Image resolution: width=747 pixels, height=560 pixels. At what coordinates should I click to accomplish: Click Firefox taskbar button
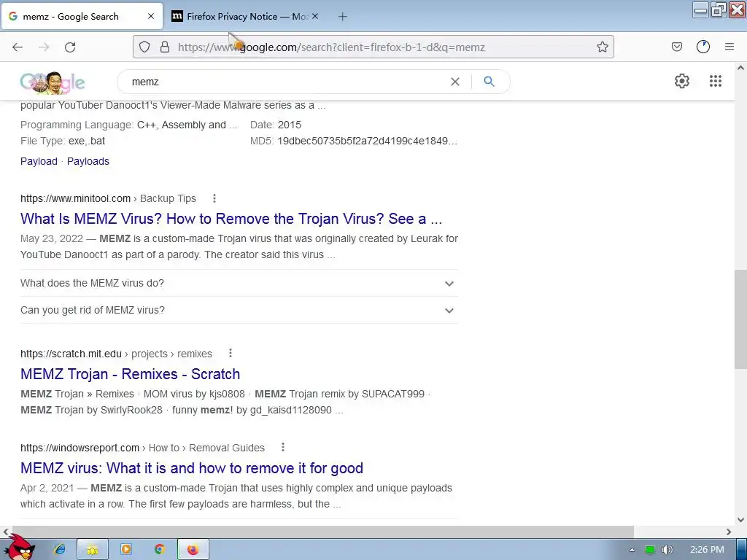pos(193,550)
